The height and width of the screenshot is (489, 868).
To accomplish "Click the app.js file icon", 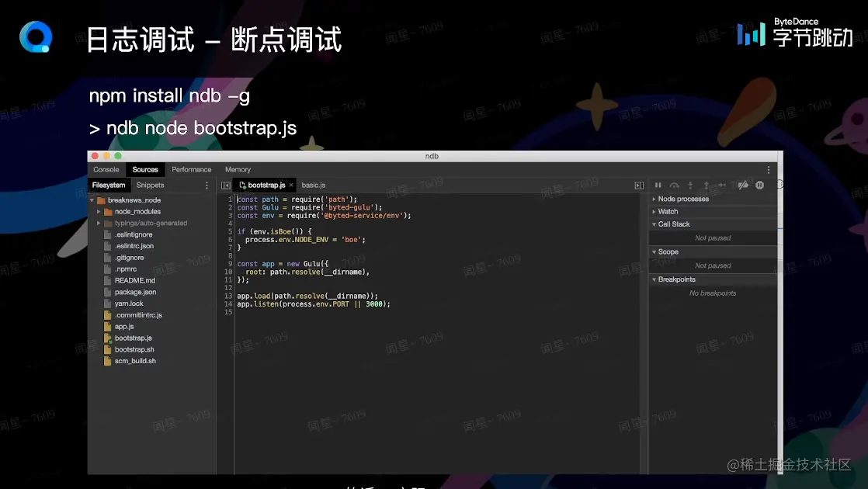I will (108, 327).
